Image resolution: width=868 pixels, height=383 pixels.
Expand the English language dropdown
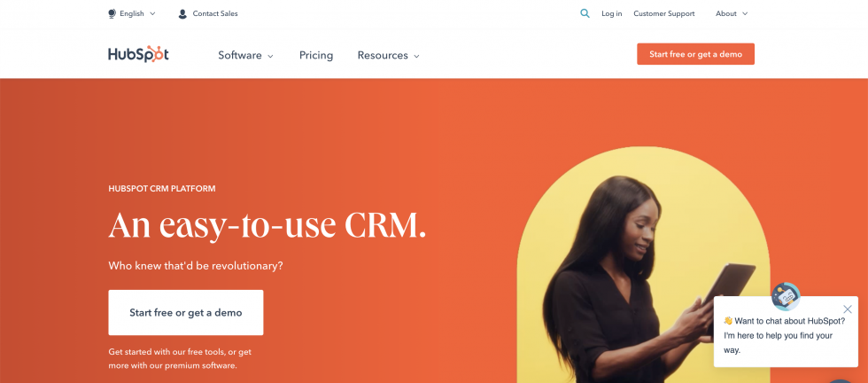point(132,14)
